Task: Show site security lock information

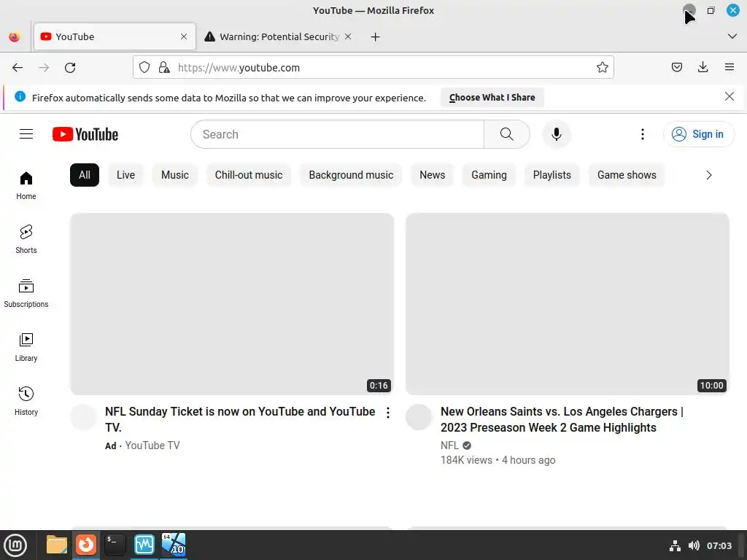Action: point(164,68)
